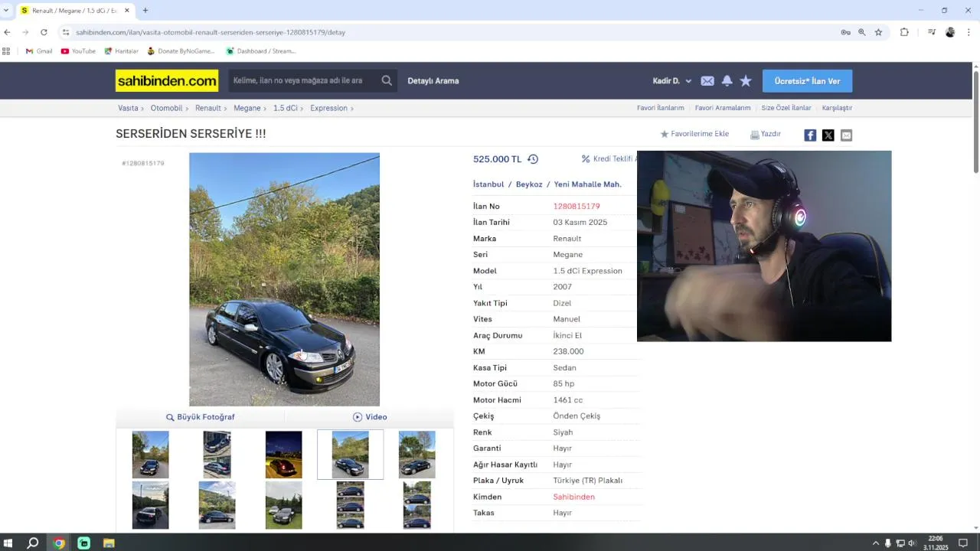The width and height of the screenshot is (980, 551).
Task: Open Favori İlanlarım
Action: pyautogui.click(x=660, y=108)
